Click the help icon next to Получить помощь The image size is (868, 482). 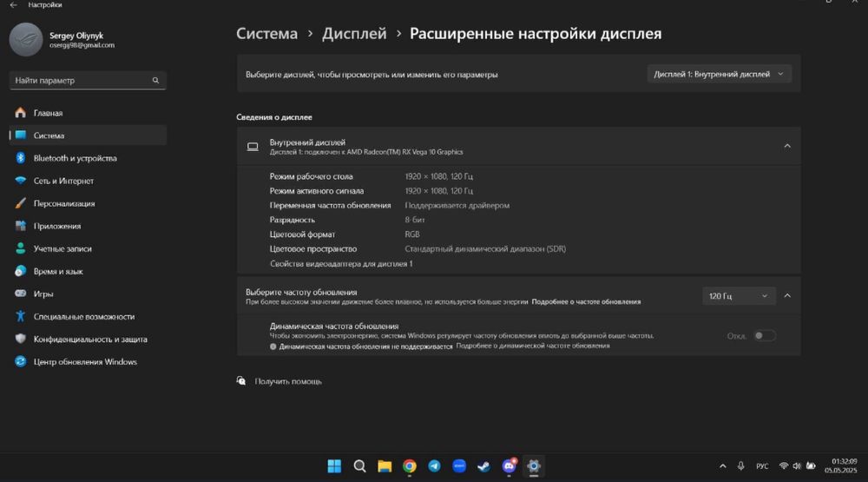tap(240, 380)
